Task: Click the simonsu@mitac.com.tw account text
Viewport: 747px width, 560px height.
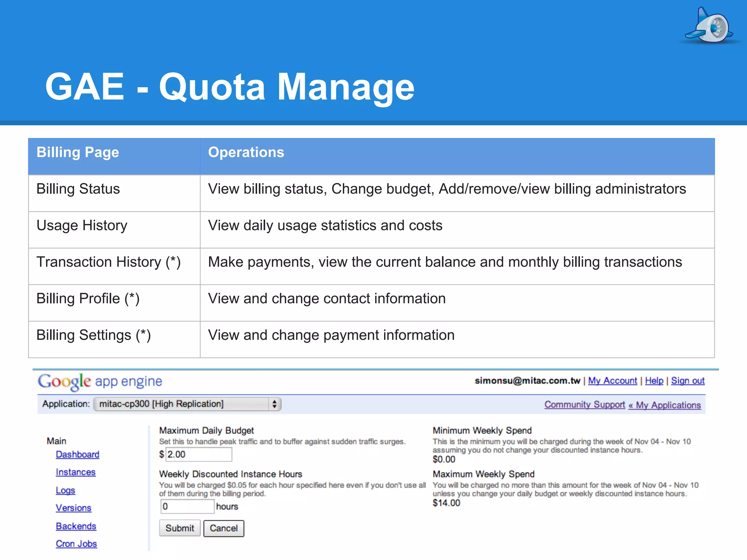Action: [x=527, y=381]
